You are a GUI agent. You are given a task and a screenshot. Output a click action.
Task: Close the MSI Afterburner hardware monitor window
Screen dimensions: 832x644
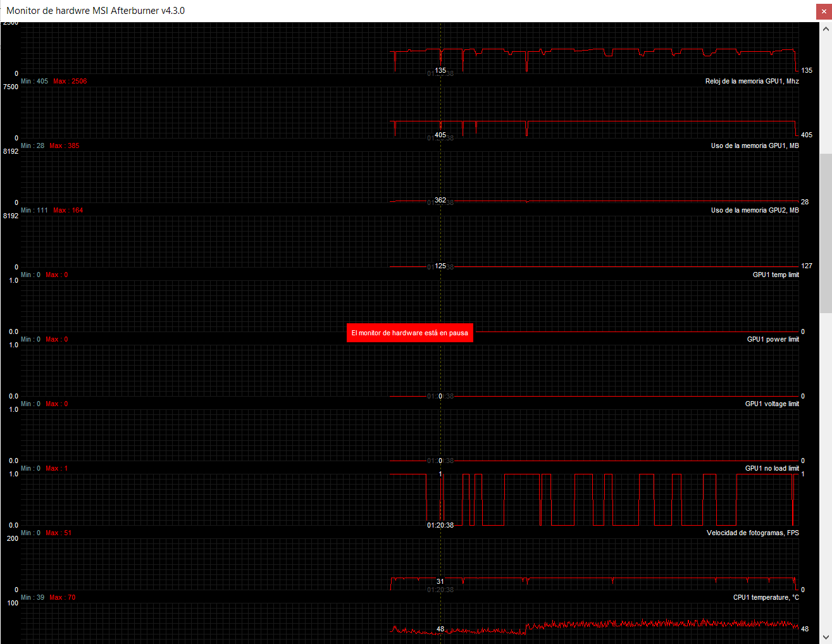click(824, 11)
